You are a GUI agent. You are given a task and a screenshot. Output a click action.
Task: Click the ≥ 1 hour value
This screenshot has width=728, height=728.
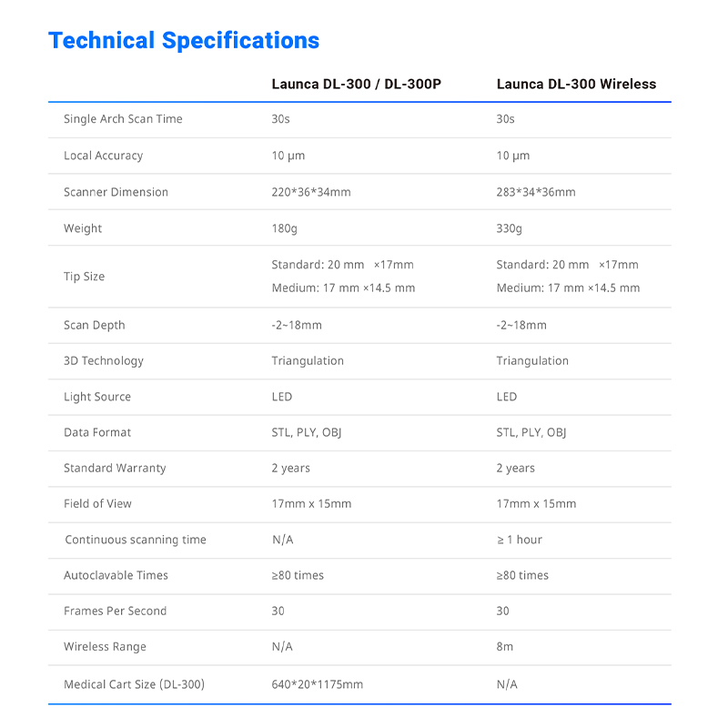(x=519, y=540)
